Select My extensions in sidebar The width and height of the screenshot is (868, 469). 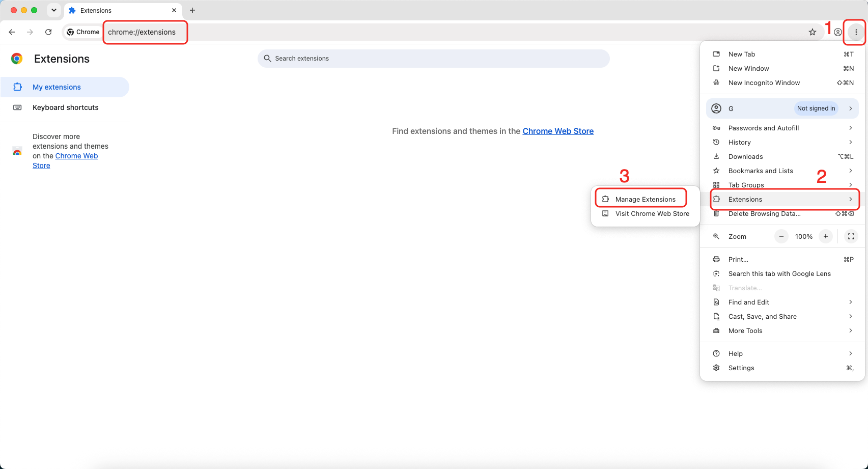pos(65,87)
